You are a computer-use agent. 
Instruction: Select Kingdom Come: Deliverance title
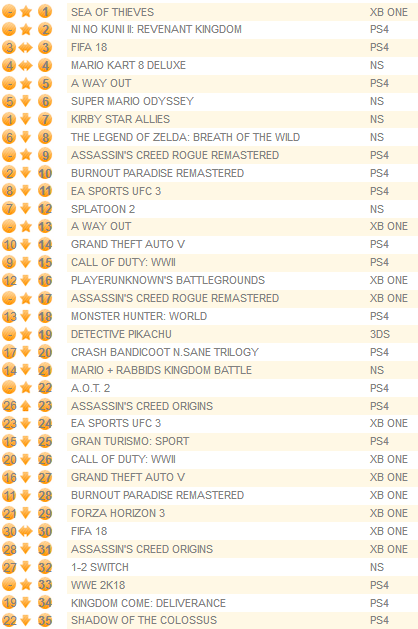coord(148,603)
